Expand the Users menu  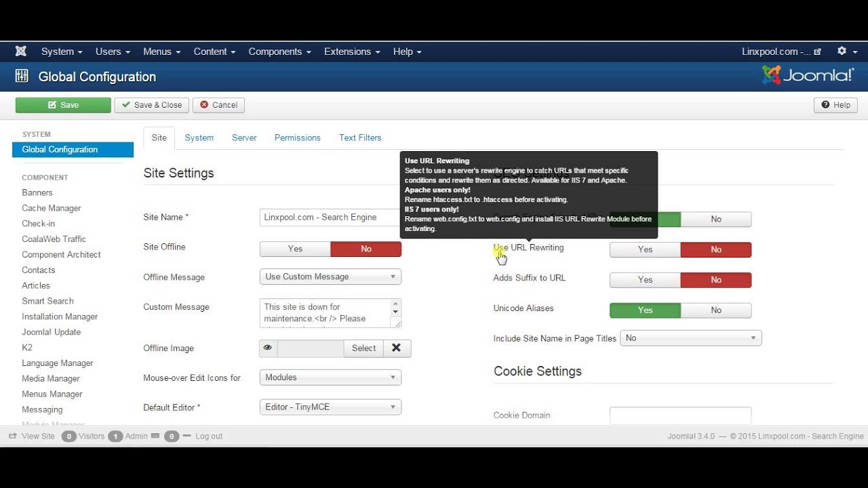[113, 52]
